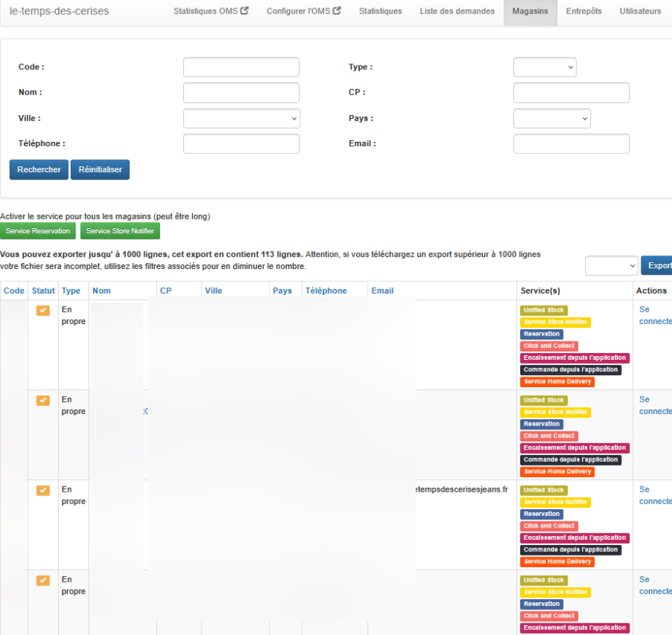The image size is (672, 635).
Task: Switch to the Entrepôts tab
Action: coord(584,11)
